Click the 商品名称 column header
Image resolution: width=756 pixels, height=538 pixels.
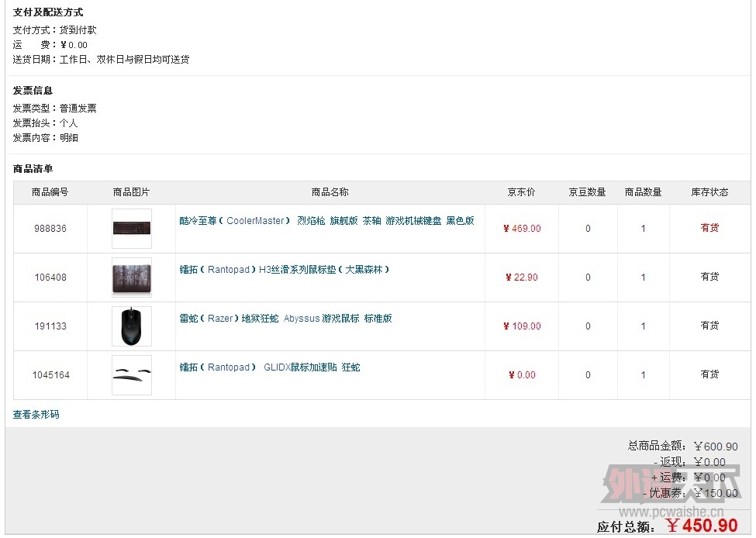tap(330, 192)
